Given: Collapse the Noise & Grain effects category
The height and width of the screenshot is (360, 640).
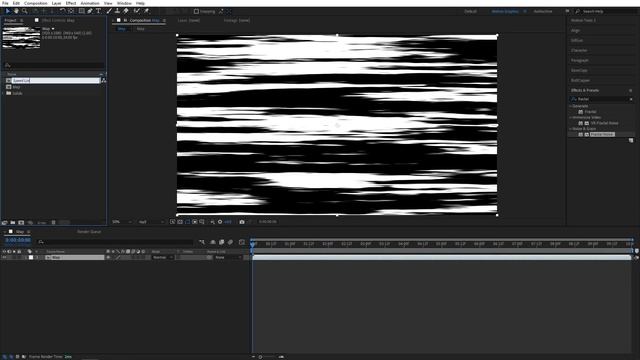Looking at the screenshot, I should point(571,129).
